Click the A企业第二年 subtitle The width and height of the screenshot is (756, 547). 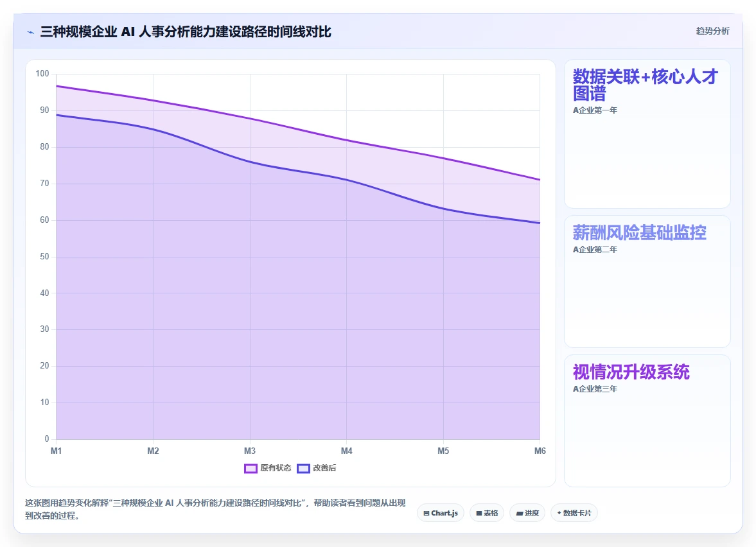point(595,250)
